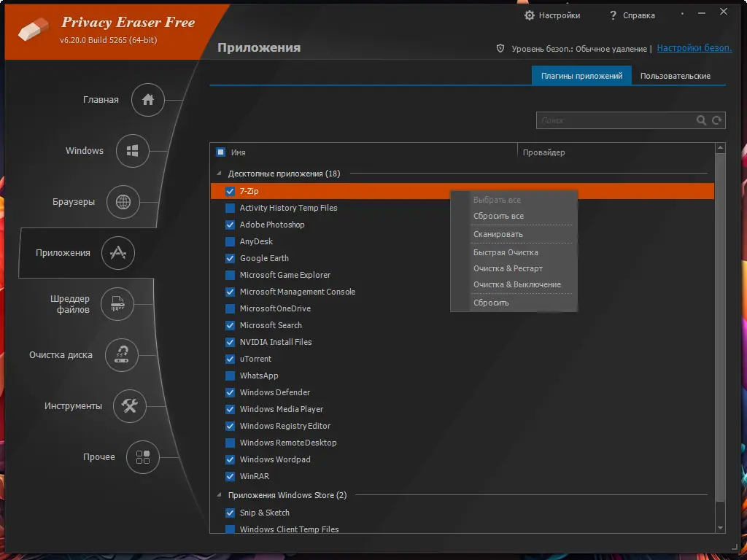Screen dimensions: 747x560
Task: Select the Microsoft Management Console row
Action: pos(462,292)
